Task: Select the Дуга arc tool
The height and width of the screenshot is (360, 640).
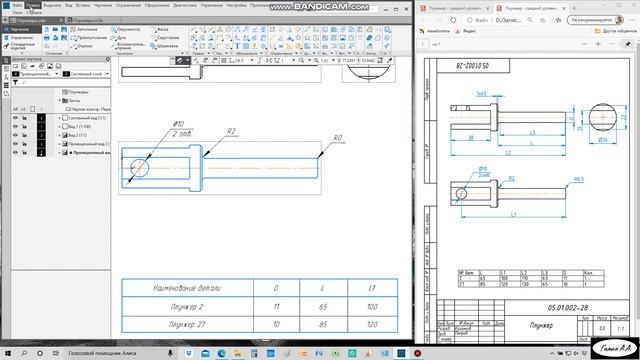Action: (118, 38)
